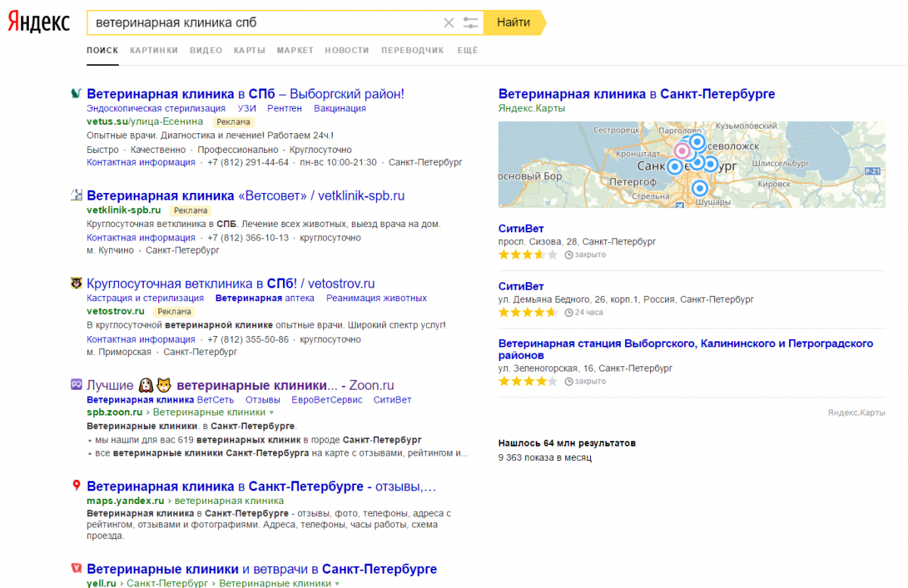Screen dimensions: 908x588
Task: Click the Yandex logo
Action: [x=39, y=23]
